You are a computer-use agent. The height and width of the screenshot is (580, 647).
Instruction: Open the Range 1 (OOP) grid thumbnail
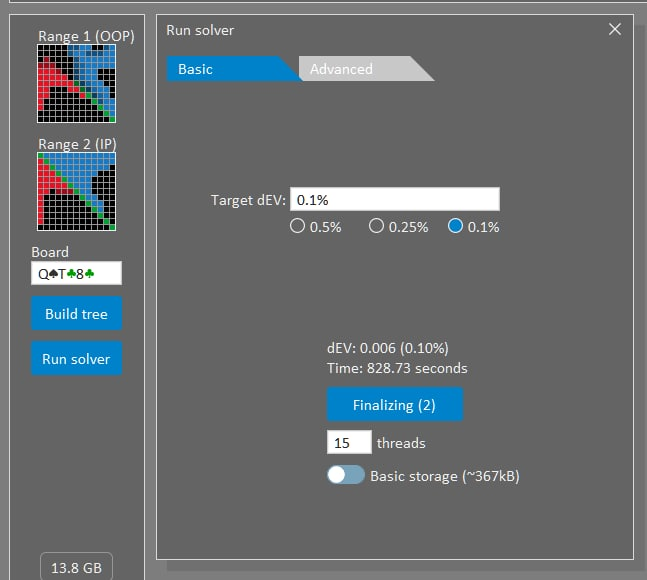(76, 84)
